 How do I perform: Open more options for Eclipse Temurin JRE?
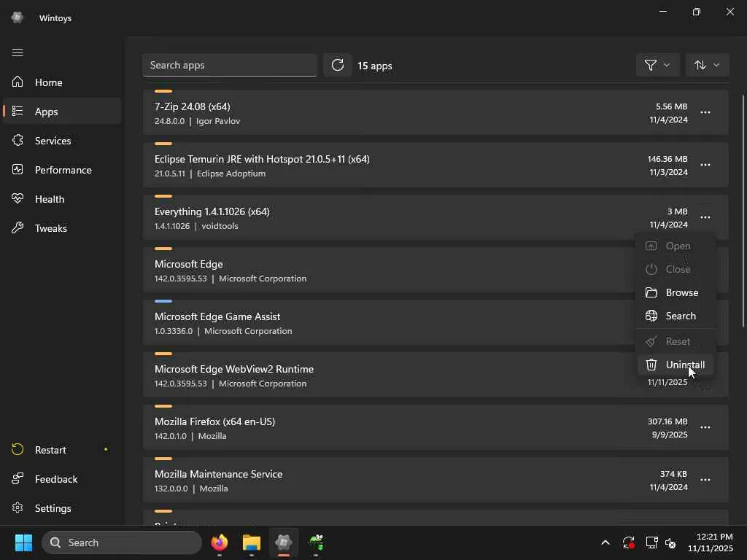pos(705,165)
